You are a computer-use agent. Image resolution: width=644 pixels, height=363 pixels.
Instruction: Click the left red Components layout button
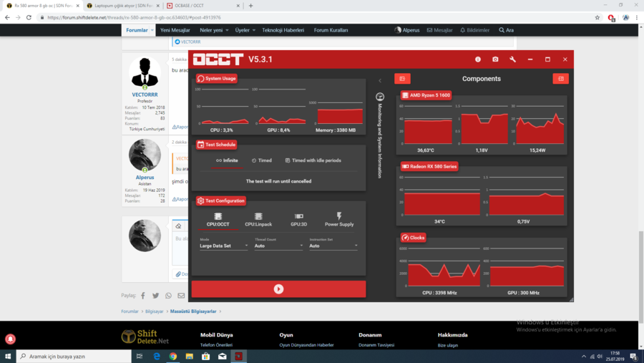coord(402,79)
